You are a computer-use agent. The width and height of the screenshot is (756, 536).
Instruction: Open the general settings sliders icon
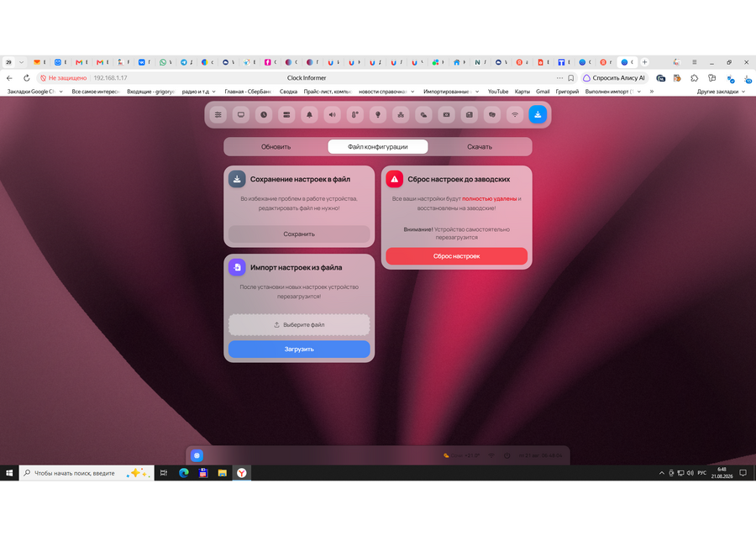(218, 115)
